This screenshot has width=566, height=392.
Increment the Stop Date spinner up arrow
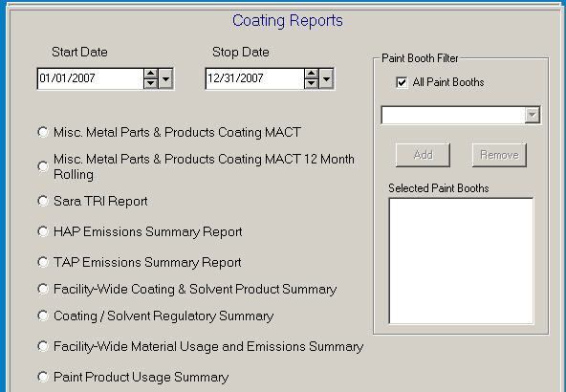point(311,74)
